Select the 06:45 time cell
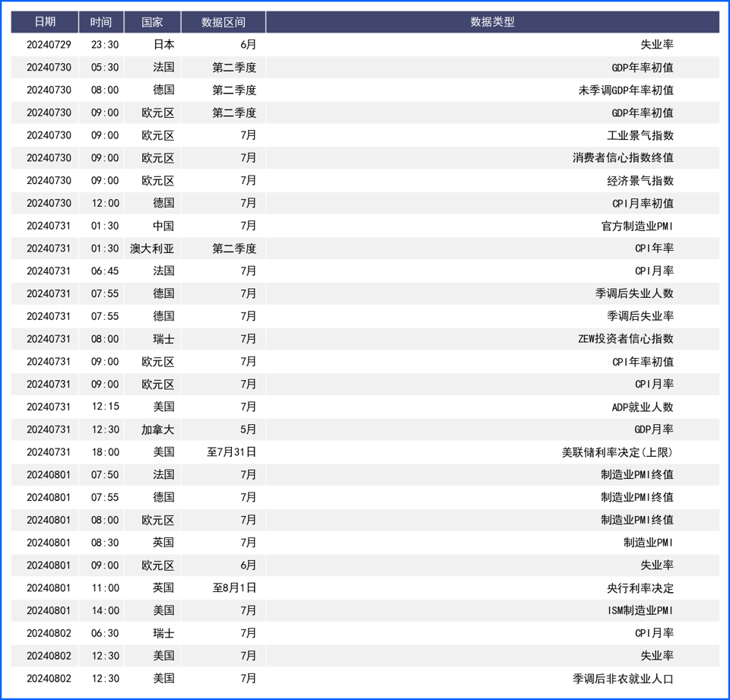Screen dimensions: 730x700 click(105, 271)
